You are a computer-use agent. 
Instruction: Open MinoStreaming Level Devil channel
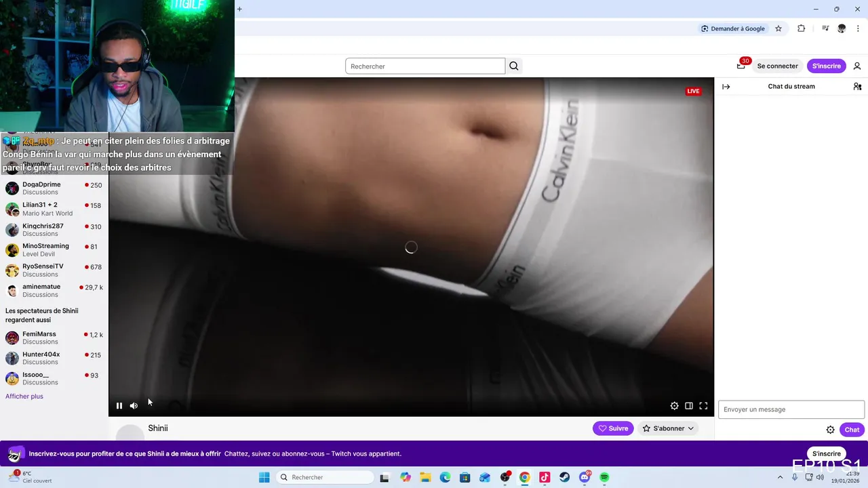[x=54, y=250]
